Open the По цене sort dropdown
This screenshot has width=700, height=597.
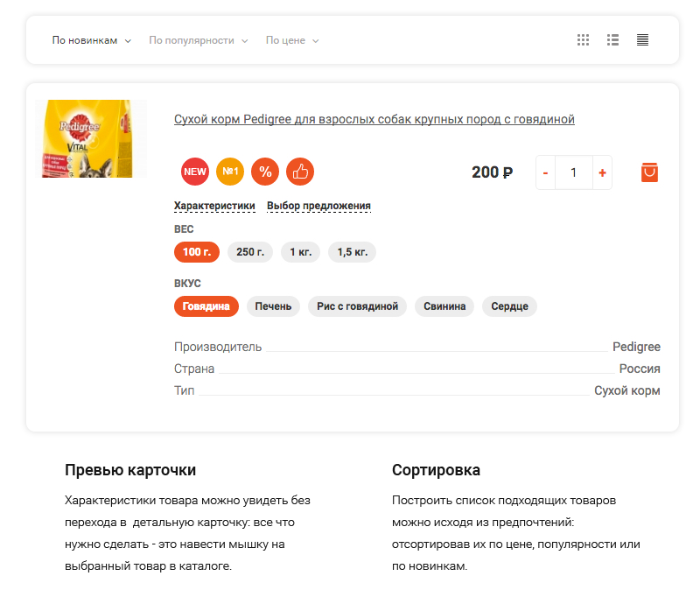(292, 40)
